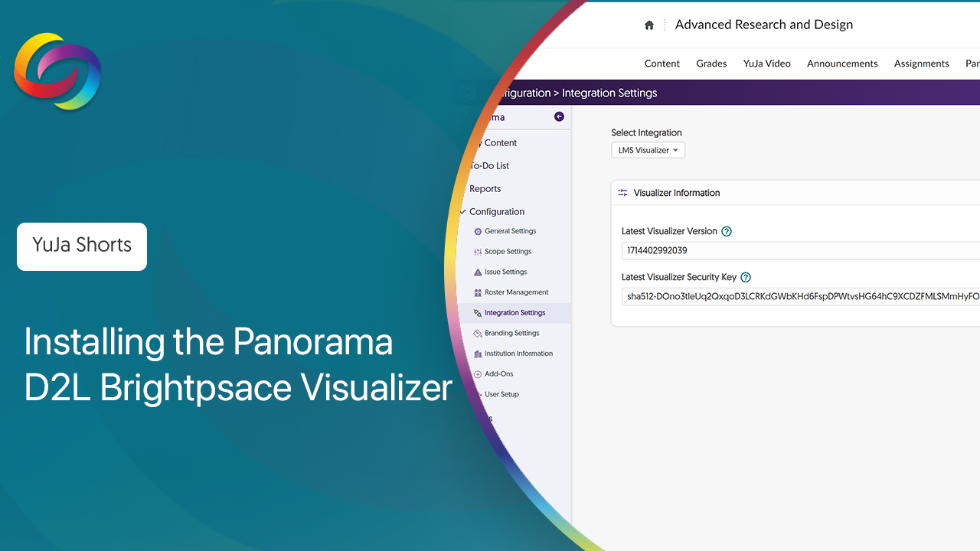The height and width of the screenshot is (551, 980).
Task: Collapse the Configuration section in sidebar
Action: 462,212
